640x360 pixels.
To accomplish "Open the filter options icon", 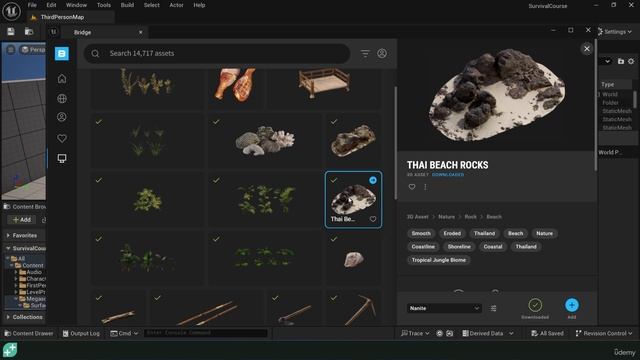I will [365, 53].
